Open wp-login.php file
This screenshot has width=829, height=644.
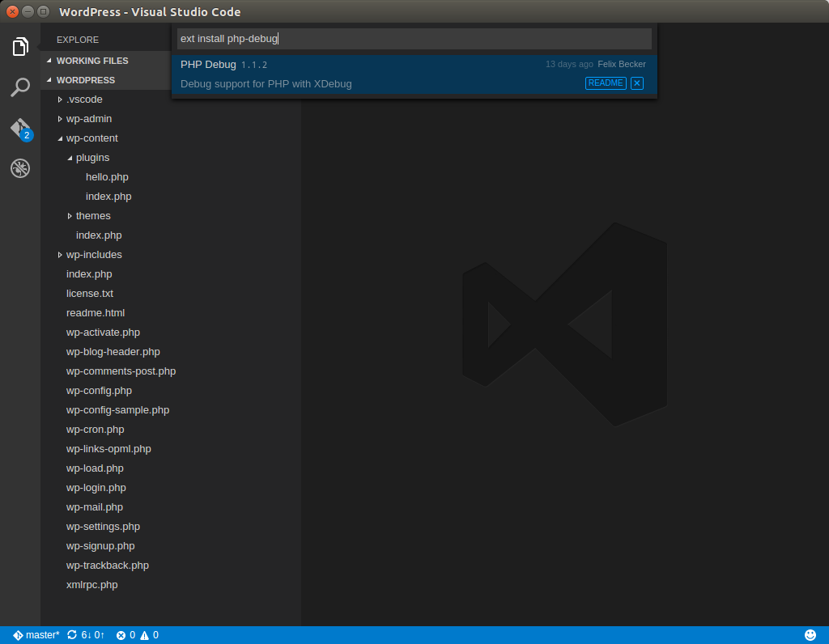coord(96,488)
